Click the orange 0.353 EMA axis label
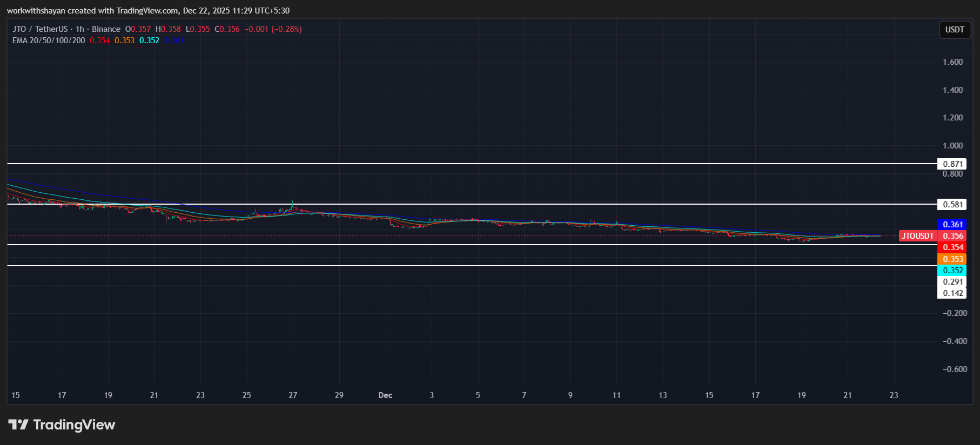Image resolution: width=980 pixels, height=445 pixels. point(952,259)
